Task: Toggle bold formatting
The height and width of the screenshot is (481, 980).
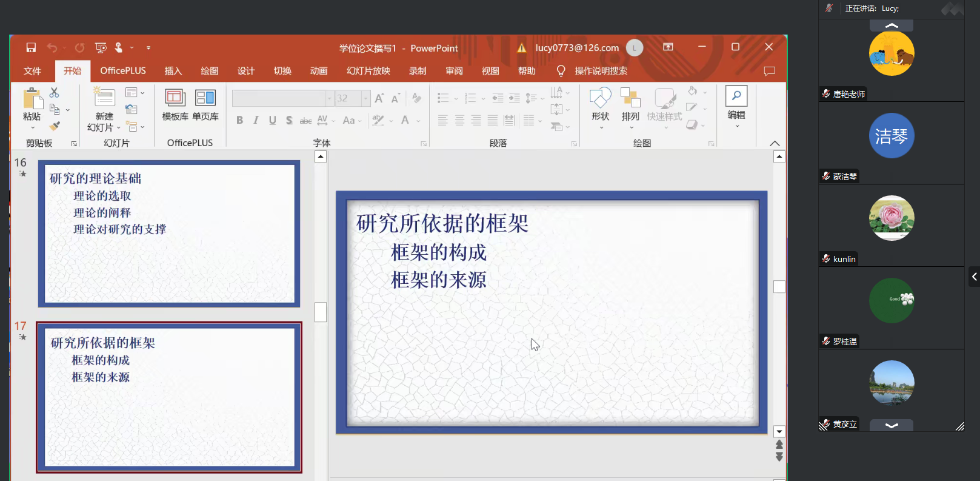Action: [x=239, y=120]
